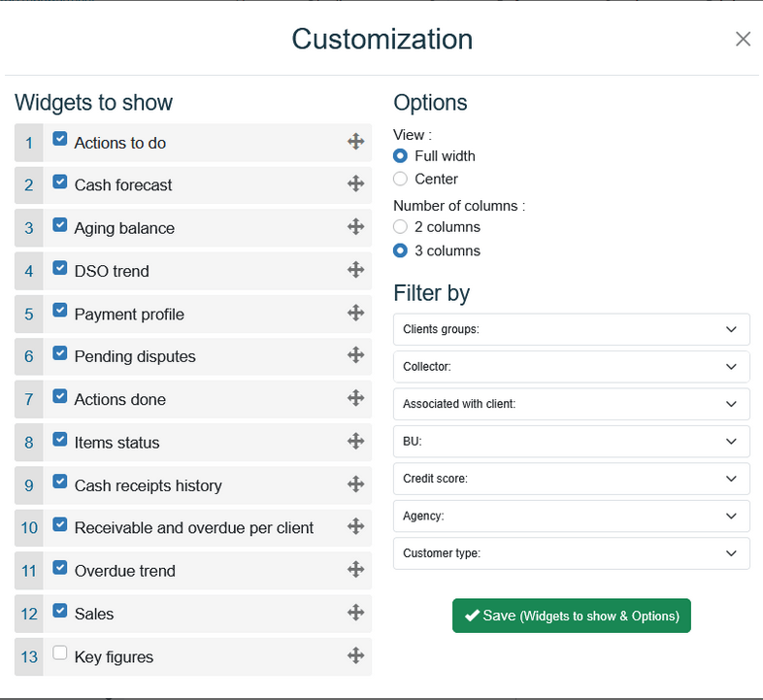Expand the Customer type filter list
The image size is (763, 700).
[x=571, y=553]
